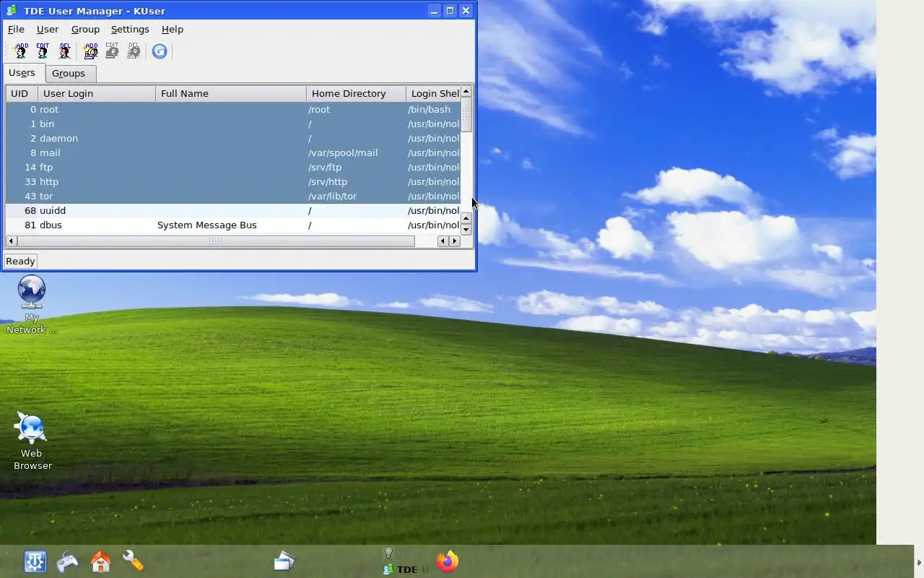Click the greyed Edit group toolbar icon
This screenshot has width=924, height=578.
tap(112, 51)
